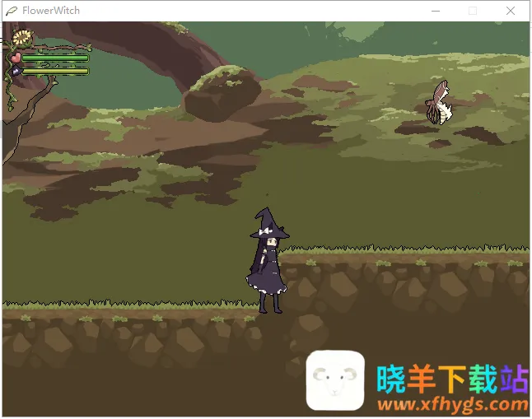Open the www.xfhygs.com watermark link

453,404
